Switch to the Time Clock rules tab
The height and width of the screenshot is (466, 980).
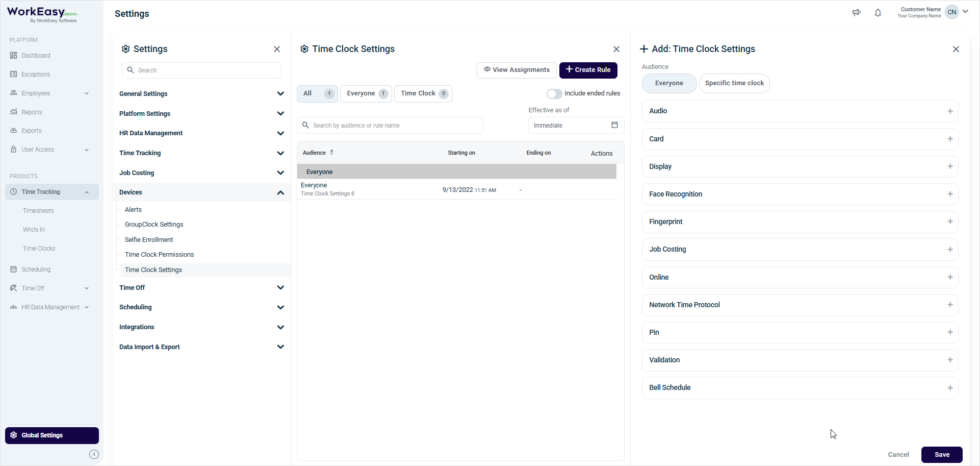coord(423,93)
